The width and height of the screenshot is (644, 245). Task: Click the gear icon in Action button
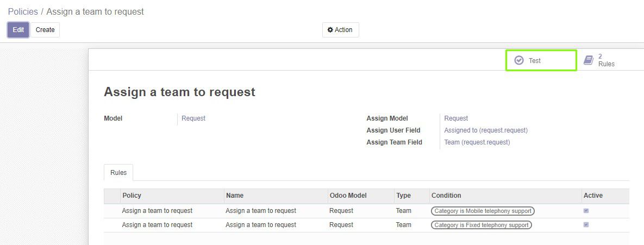coord(330,30)
